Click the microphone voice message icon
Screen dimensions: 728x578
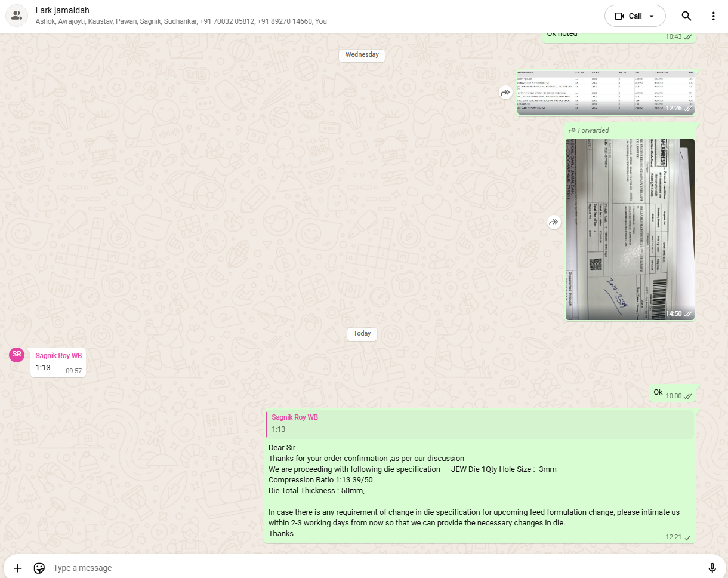(x=712, y=568)
